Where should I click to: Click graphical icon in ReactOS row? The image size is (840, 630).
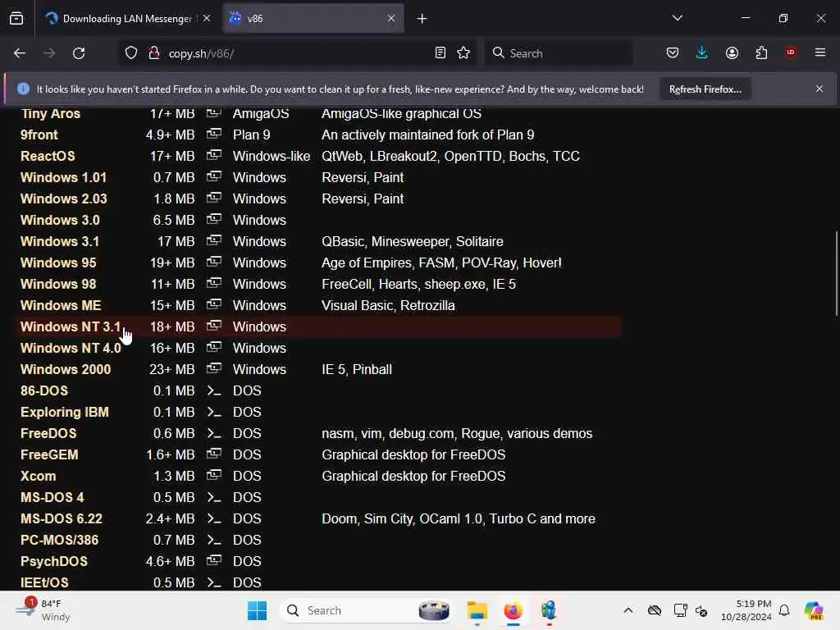pos(214,155)
